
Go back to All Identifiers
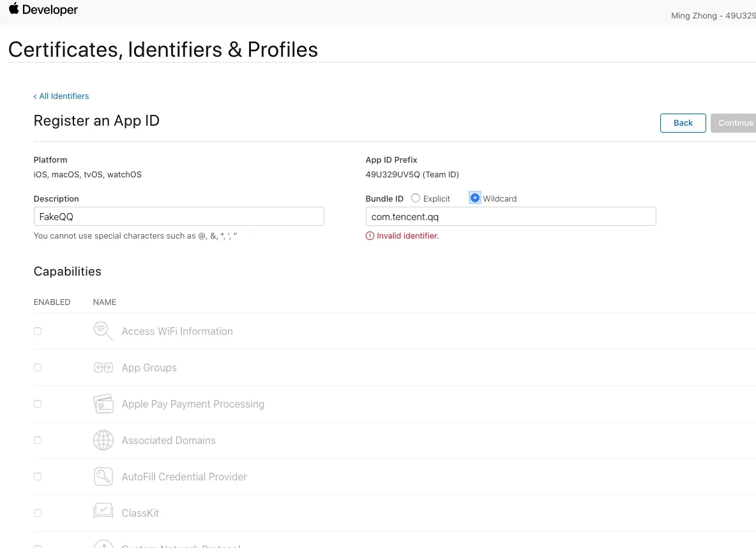(61, 96)
